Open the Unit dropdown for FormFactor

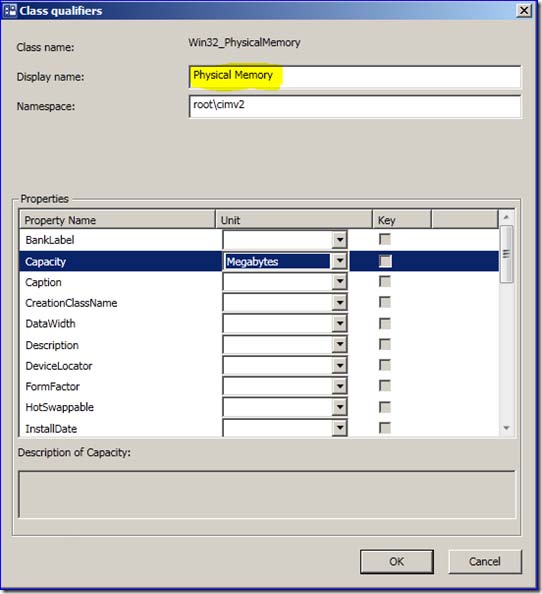[340, 386]
